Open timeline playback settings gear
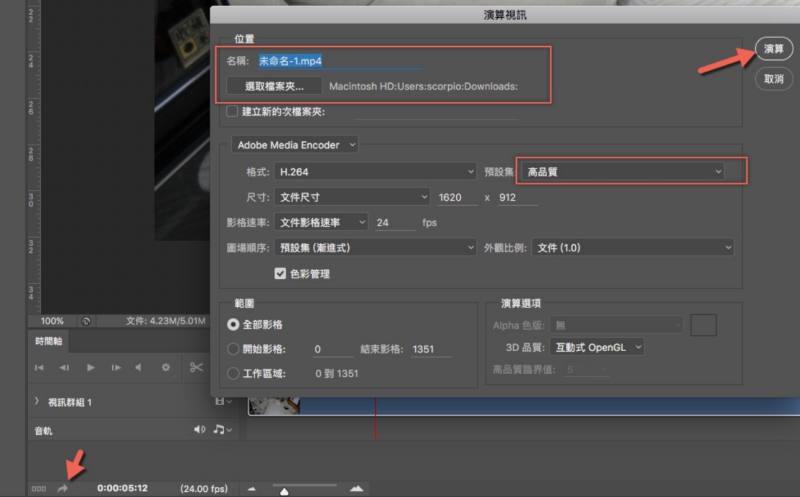Image resolution: width=800 pixels, height=497 pixels. pos(166,367)
